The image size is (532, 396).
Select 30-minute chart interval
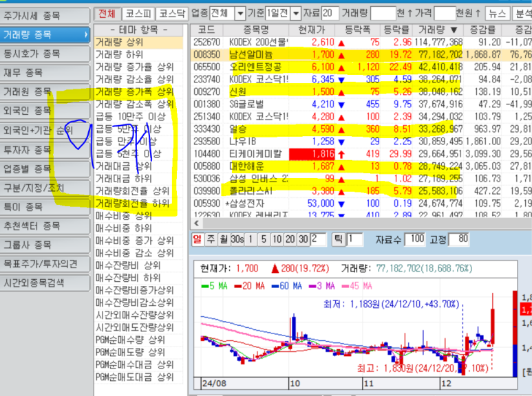[303, 239]
